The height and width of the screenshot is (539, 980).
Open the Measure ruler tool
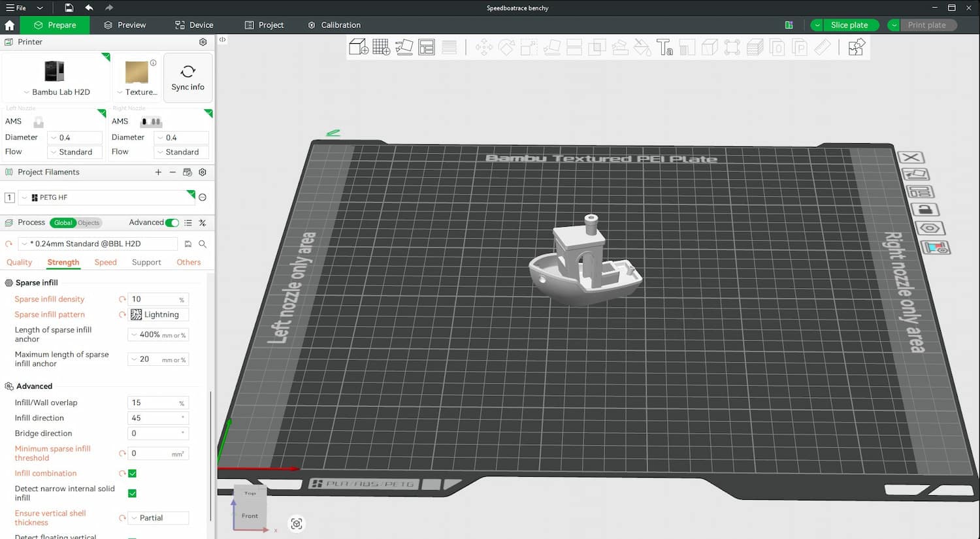click(x=822, y=47)
